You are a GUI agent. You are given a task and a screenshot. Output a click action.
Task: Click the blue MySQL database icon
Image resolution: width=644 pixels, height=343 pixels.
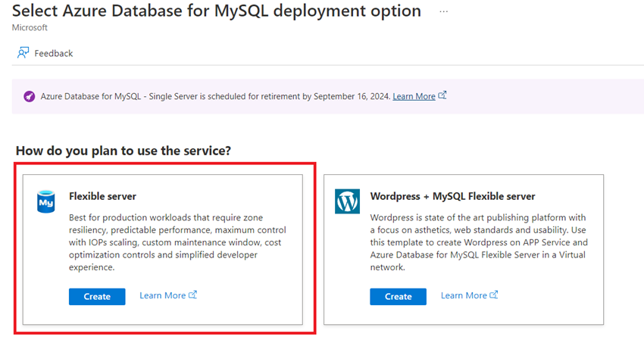(45, 201)
